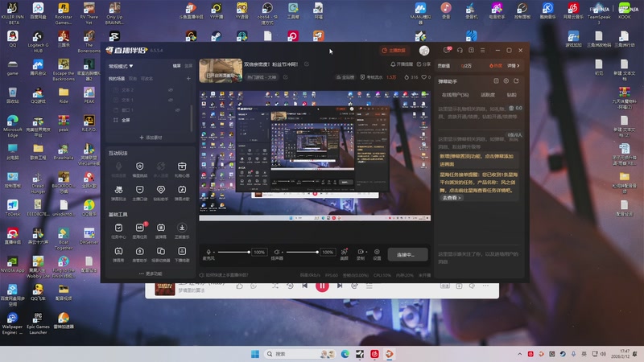The image size is (644, 362).
Task: Open the dropdown arrow beside 录制
Action: (366, 252)
